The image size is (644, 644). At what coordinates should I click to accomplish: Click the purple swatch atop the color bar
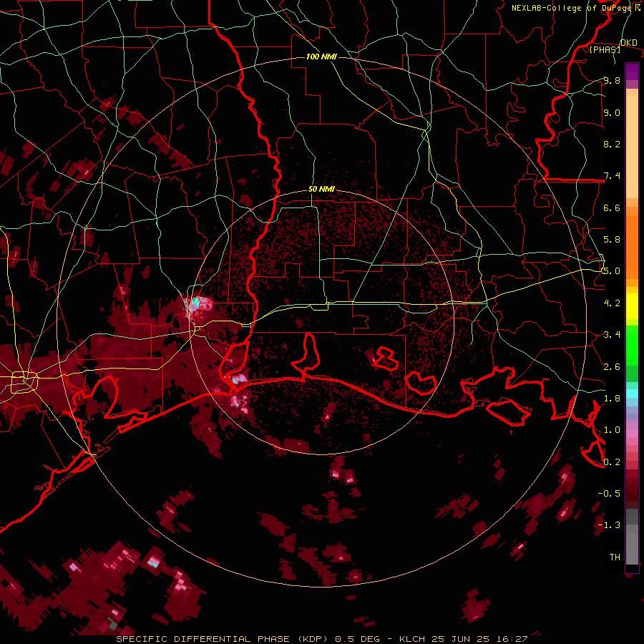pyautogui.click(x=632, y=72)
